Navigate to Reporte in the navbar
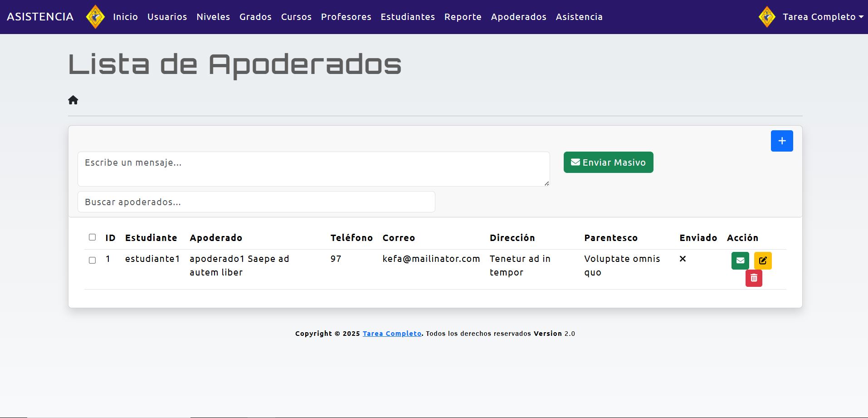The image size is (868, 418). point(463,17)
